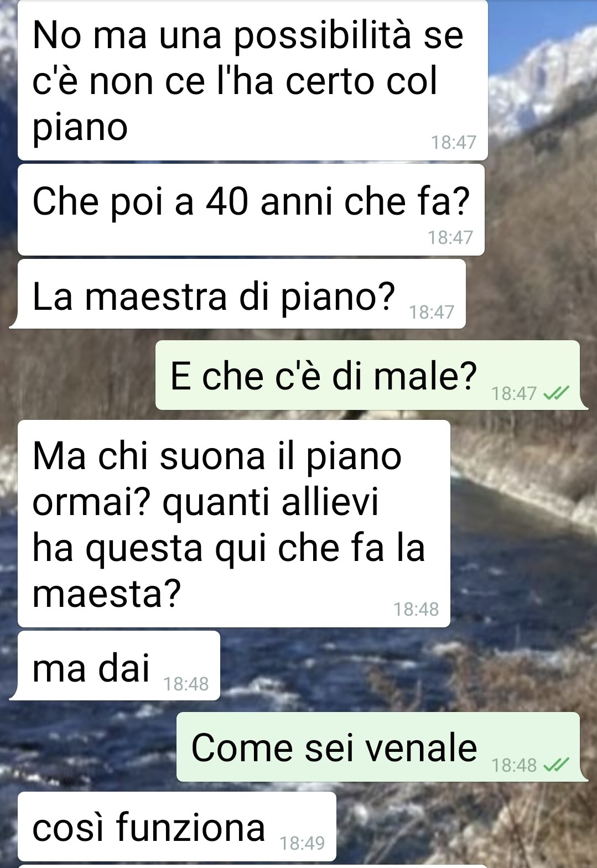Click the double checkmark on "Come sei venale"
Image resolution: width=597 pixels, height=868 pixels.
tap(556, 765)
